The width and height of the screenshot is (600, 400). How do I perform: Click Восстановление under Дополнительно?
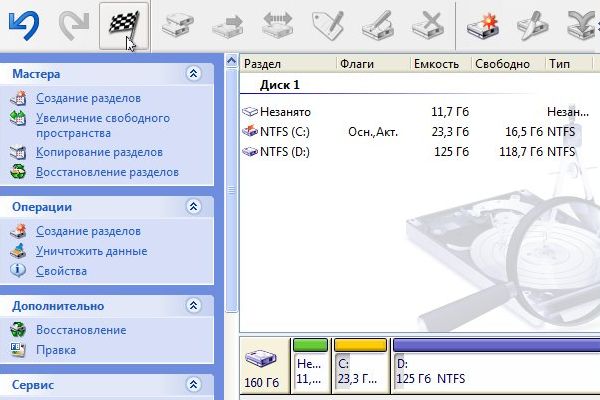(x=81, y=330)
